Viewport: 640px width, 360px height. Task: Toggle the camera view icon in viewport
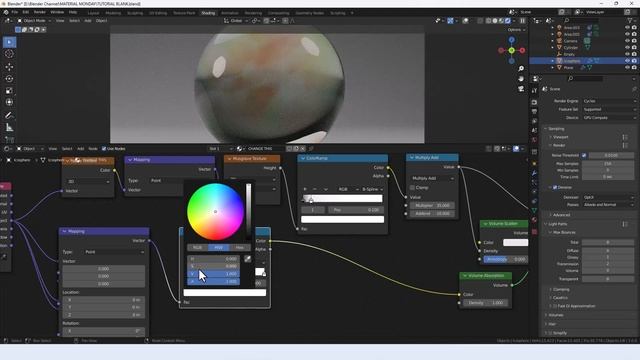[521, 89]
